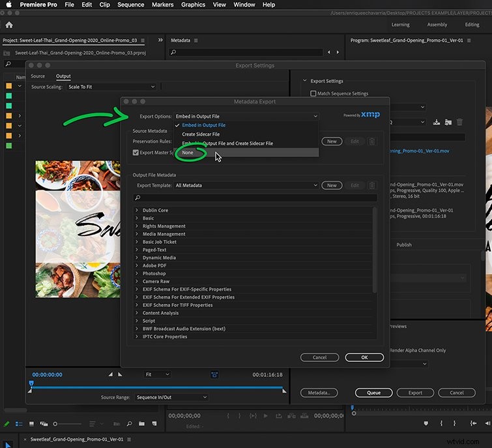The width and height of the screenshot is (492, 448).
Task: Switch to the Output tab
Action: [x=63, y=76]
